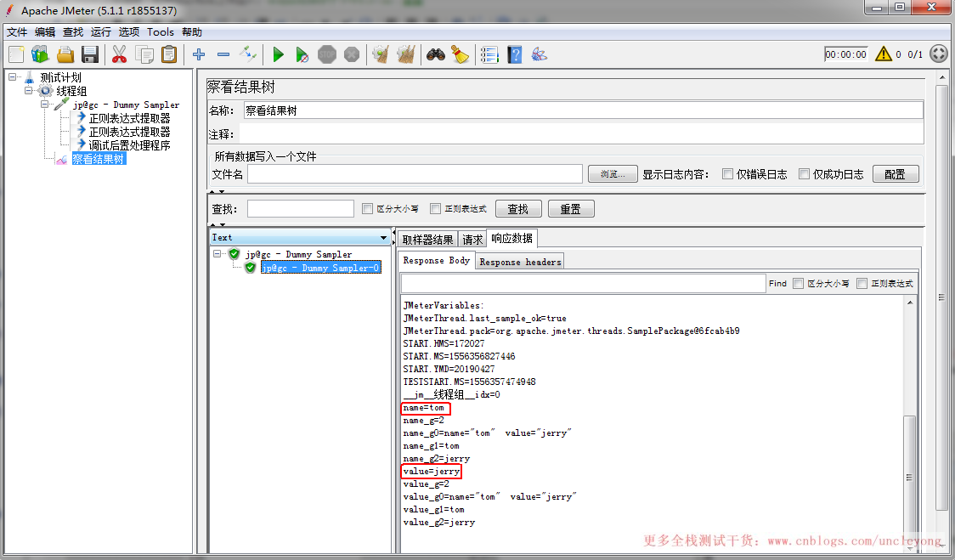Click the Stop test icon

327,55
